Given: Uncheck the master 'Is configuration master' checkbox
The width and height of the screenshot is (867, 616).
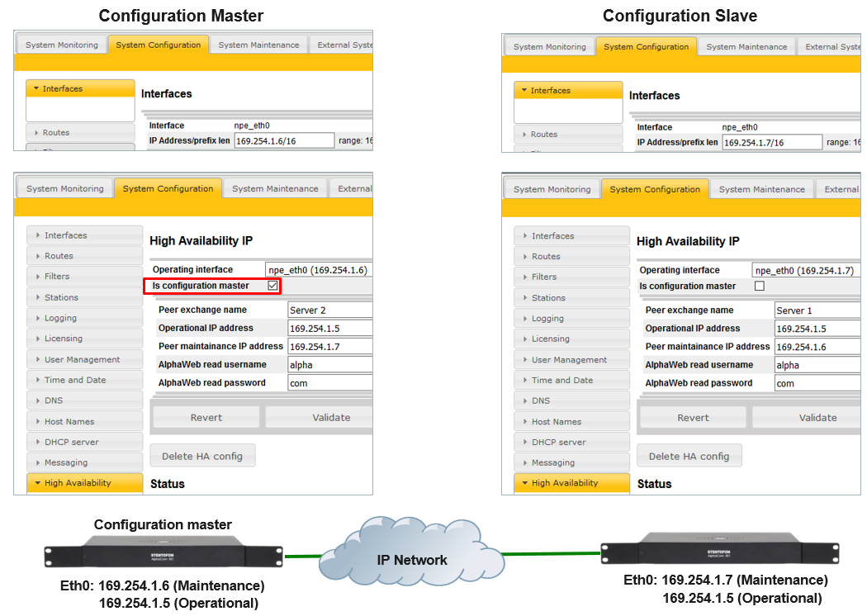Looking at the screenshot, I should [x=272, y=286].
